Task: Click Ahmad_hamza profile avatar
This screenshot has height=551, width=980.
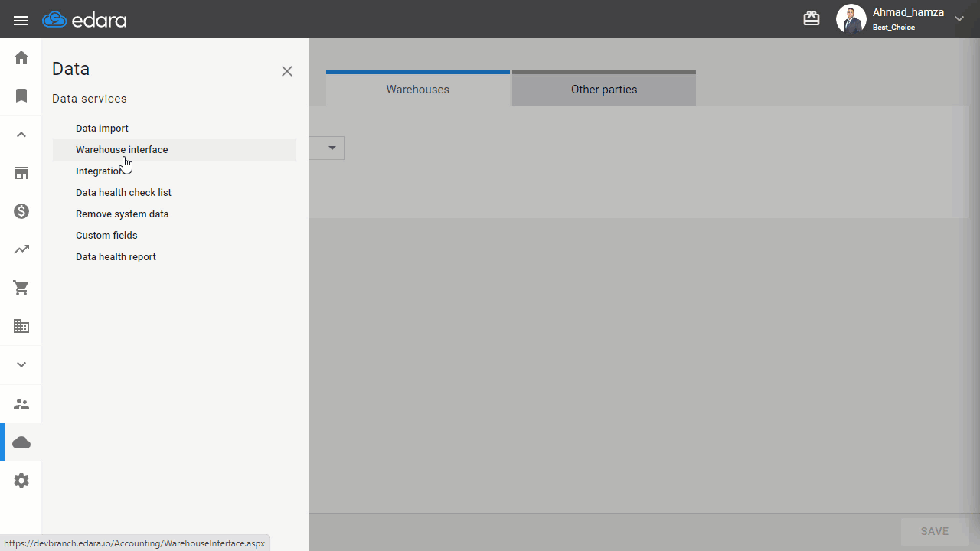Action: pyautogui.click(x=851, y=19)
